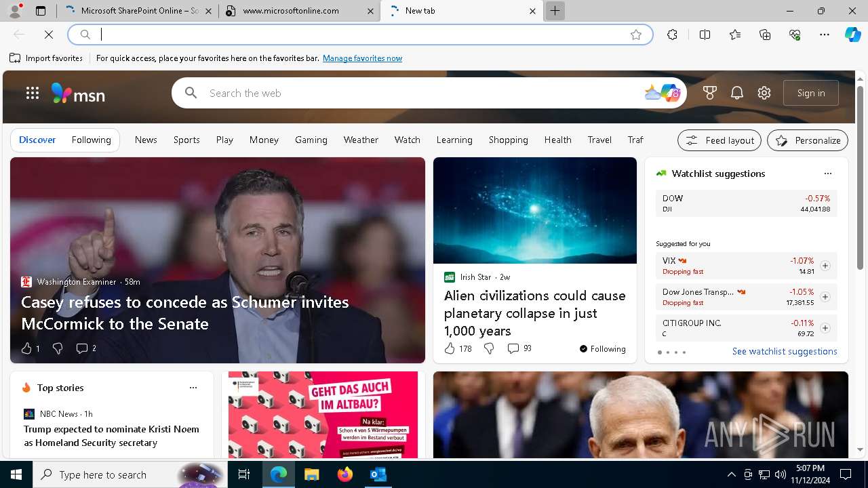Open Top stories more options menu
This screenshot has width=868, height=488.
(x=193, y=388)
